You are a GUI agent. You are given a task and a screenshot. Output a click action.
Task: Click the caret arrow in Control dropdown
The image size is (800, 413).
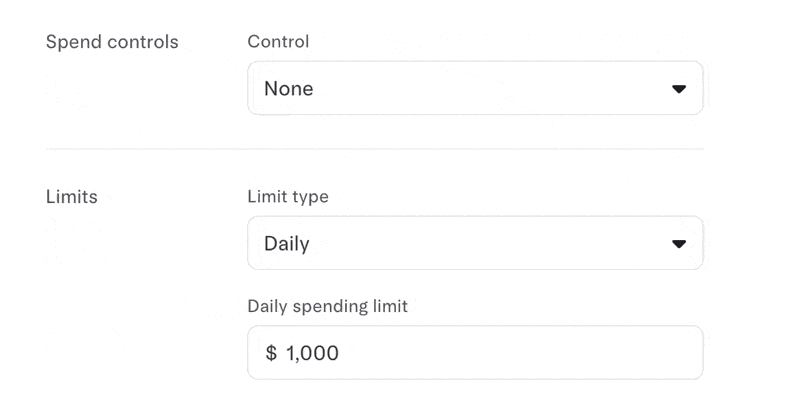click(x=679, y=89)
